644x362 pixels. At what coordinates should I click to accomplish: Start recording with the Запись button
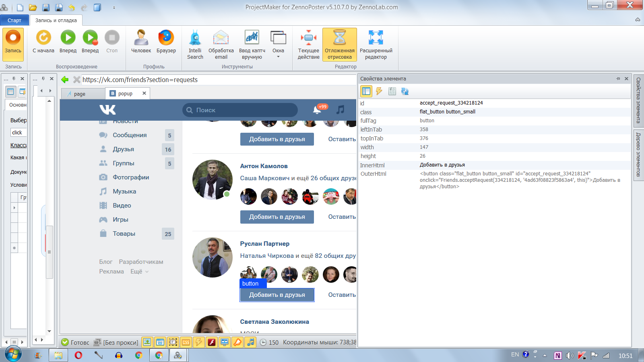point(13,44)
